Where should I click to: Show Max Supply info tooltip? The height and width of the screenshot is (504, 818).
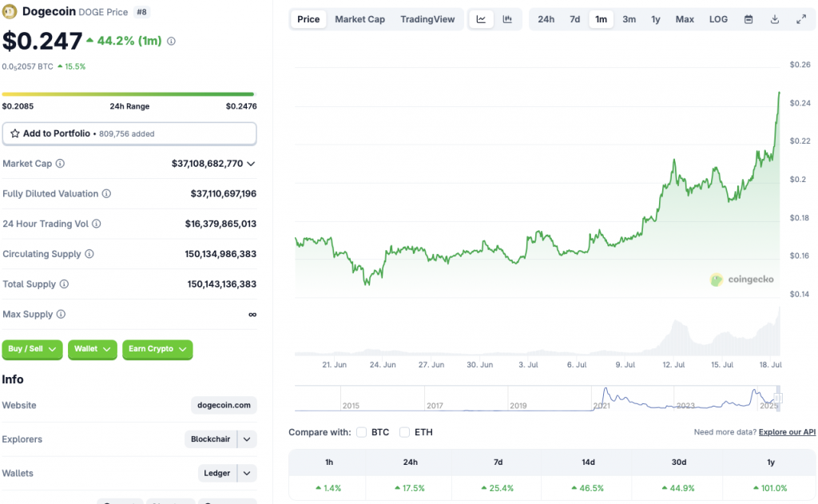(61, 314)
